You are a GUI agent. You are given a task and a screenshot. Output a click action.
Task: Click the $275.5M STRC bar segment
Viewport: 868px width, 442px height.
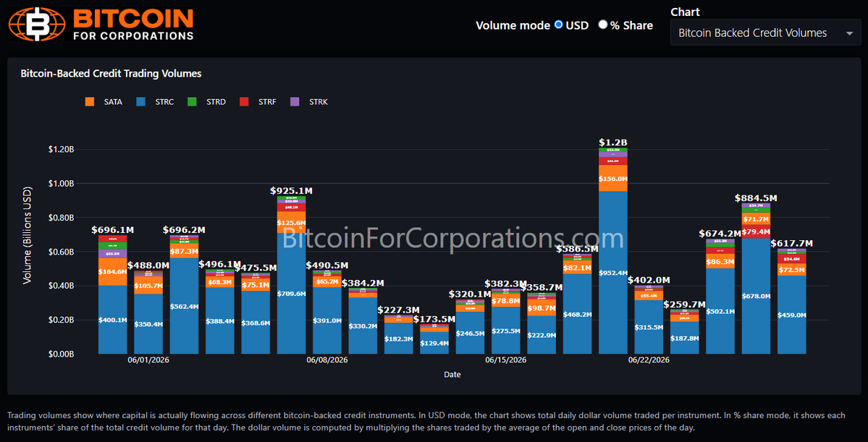(x=506, y=331)
